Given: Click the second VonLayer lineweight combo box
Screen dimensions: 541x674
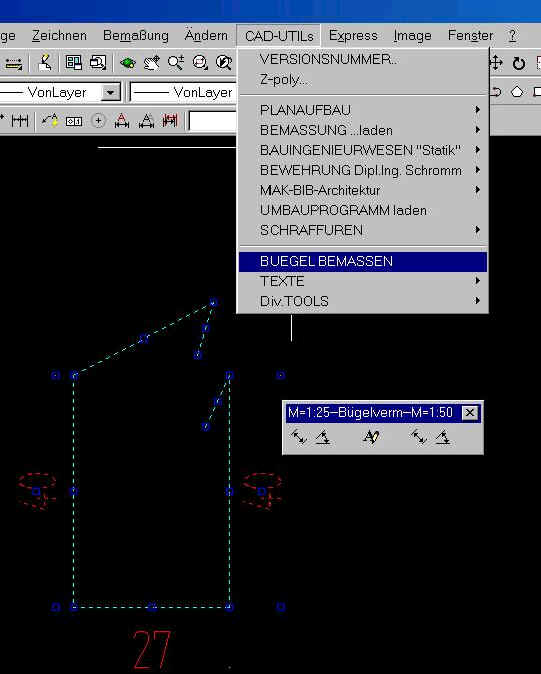Looking at the screenshot, I should (183, 92).
